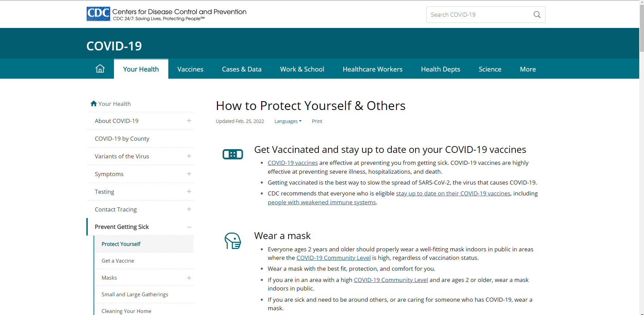Open the Vaccines navigation tab

pyautogui.click(x=190, y=69)
